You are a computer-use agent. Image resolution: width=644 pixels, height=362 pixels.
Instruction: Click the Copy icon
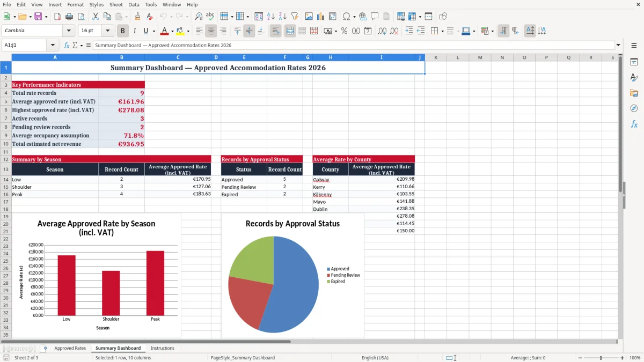coord(107,17)
